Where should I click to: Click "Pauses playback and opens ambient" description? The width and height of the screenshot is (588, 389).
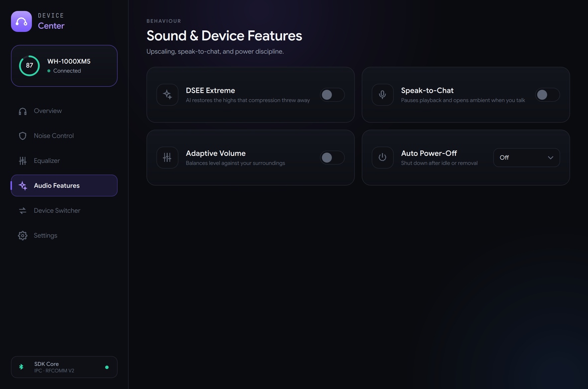463,100
